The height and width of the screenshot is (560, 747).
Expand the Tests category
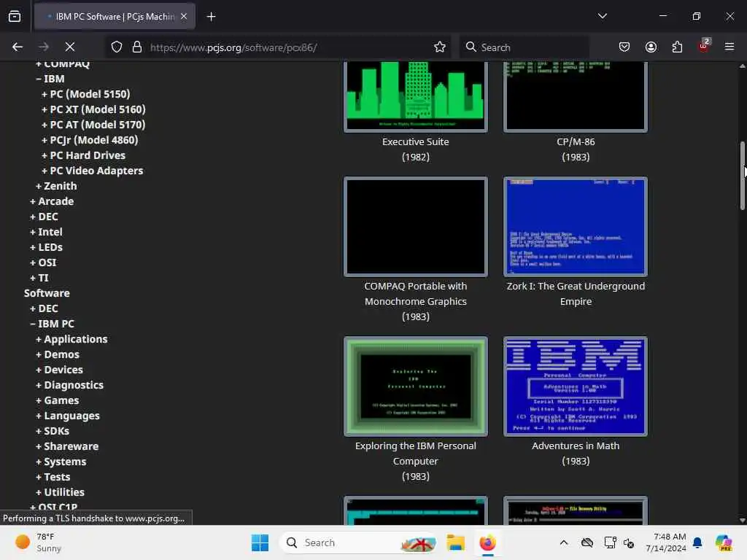point(53,476)
